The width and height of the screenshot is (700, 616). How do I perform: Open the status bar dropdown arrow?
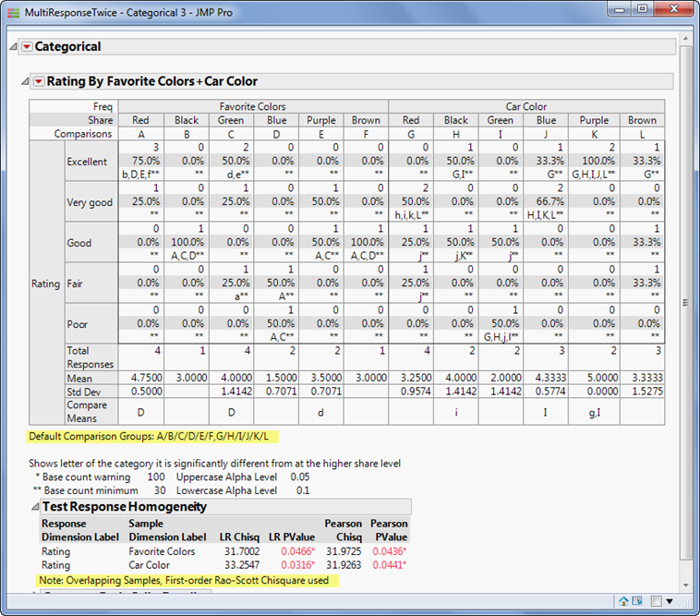point(670,601)
